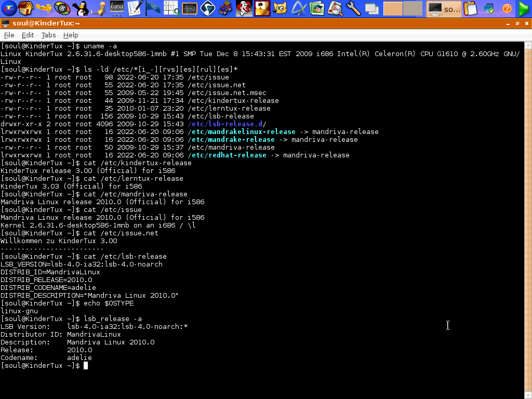Open the Edit menu

[28, 35]
